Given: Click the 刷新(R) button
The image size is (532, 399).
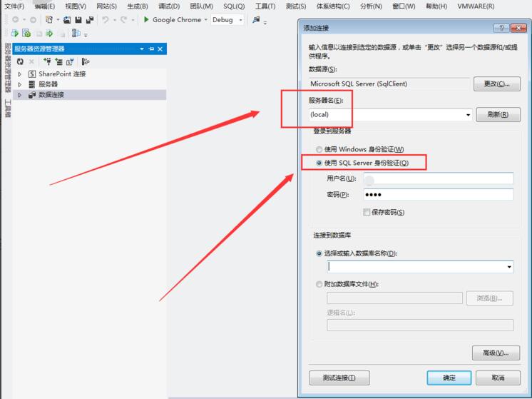Looking at the screenshot, I should pos(498,114).
